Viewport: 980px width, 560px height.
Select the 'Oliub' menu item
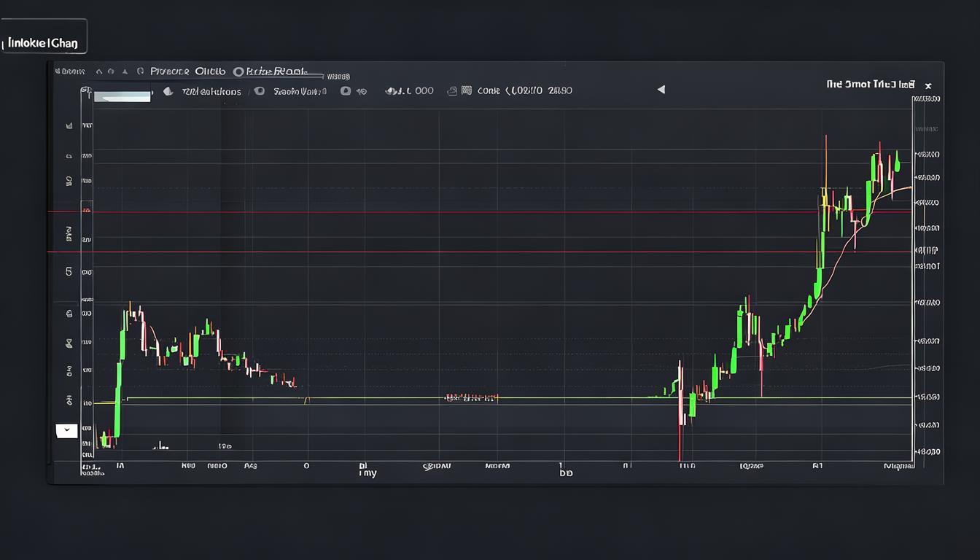click(210, 71)
